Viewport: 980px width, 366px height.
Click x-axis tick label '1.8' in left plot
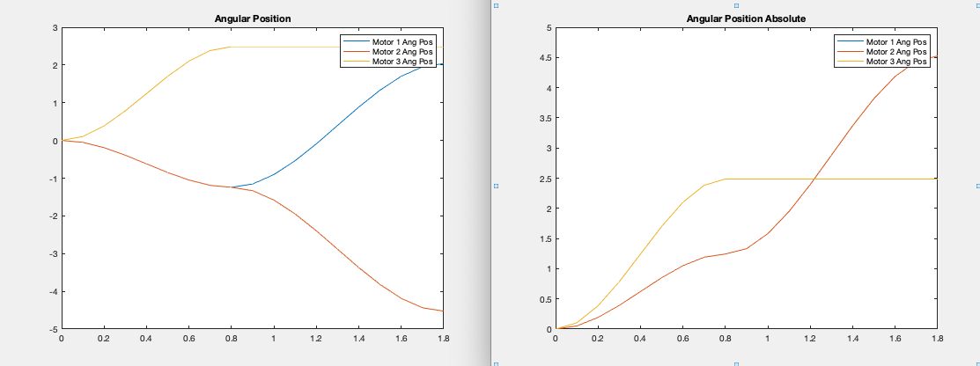[443, 337]
